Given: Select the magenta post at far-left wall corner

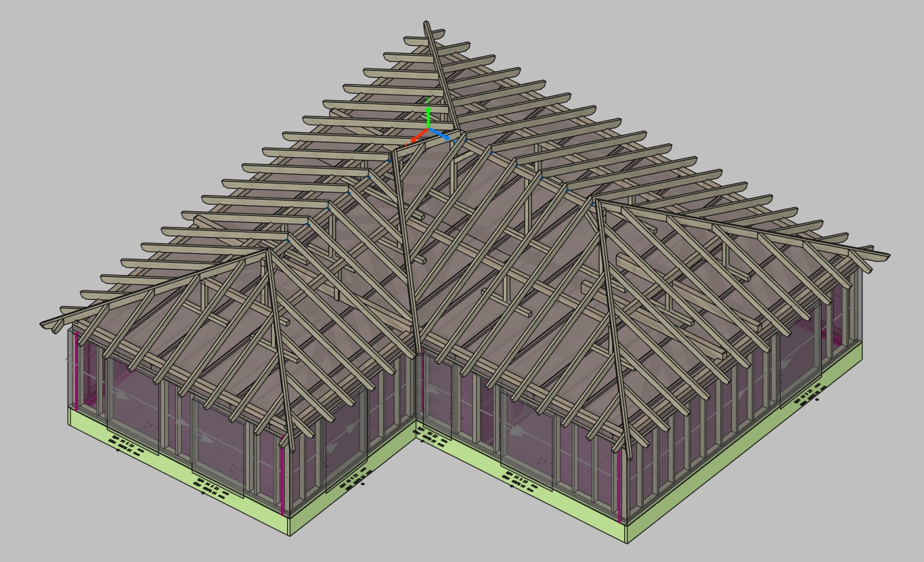Looking at the screenshot, I should coord(76,370).
